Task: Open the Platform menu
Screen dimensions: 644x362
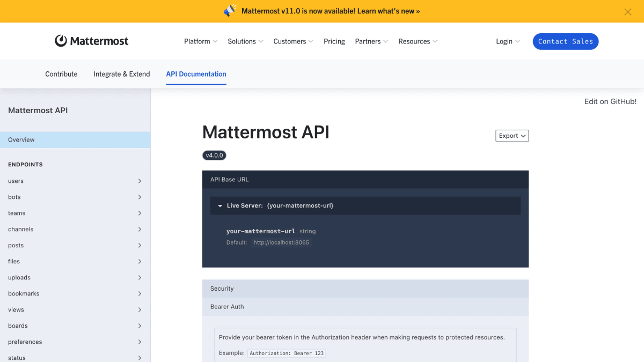Action: coord(201,41)
